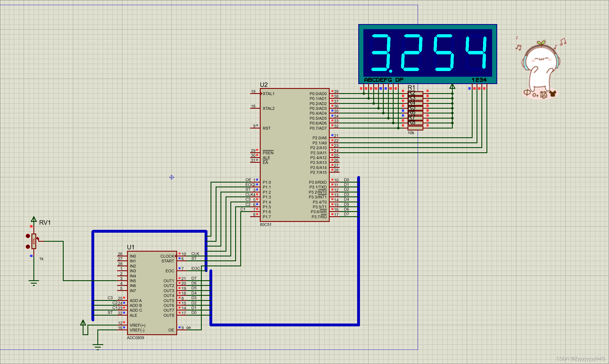This screenshot has width=609, height=364.
Task: Click the 4-digit seven-segment display
Action: pyautogui.click(x=427, y=54)
